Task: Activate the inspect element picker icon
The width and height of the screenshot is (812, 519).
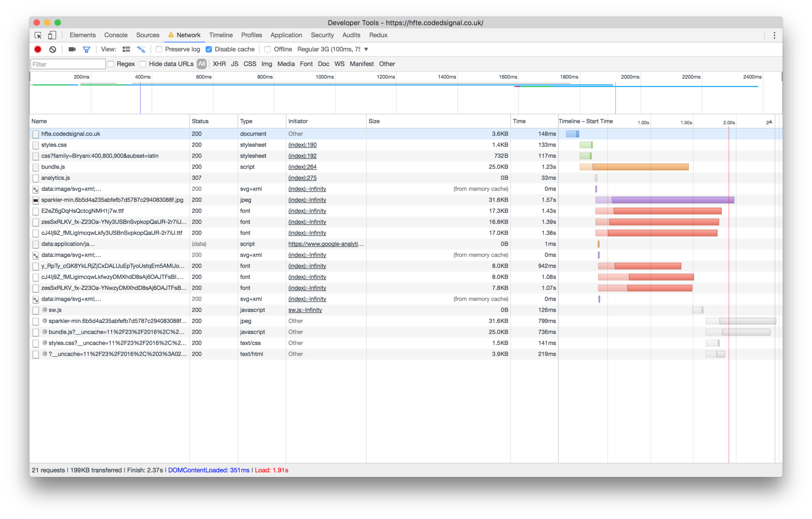Action: 38,35
